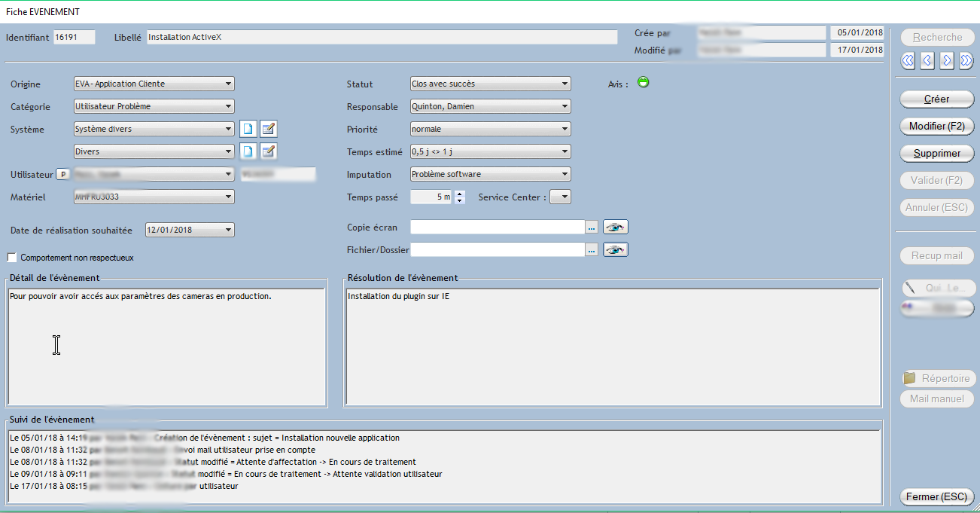Click edit icon beside the Divers dropdown
980x513 pixels.
tap(268, 152)
